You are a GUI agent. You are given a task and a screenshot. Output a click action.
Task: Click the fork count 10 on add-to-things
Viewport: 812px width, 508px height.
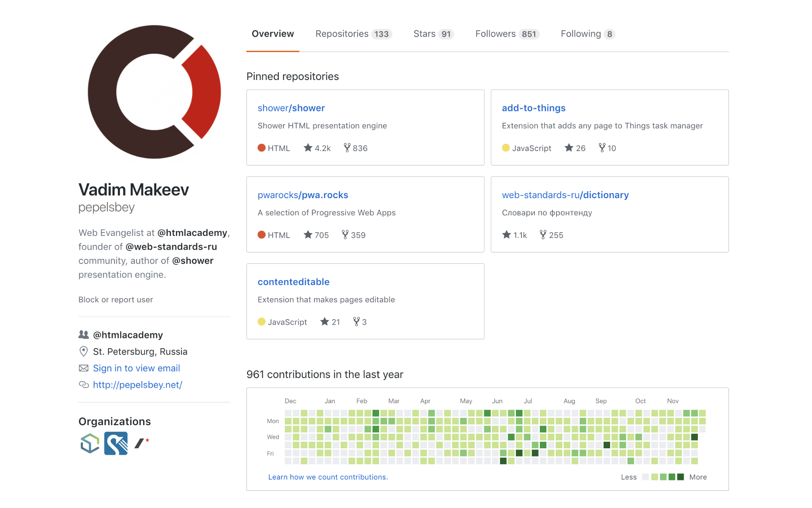click(607, 148)
